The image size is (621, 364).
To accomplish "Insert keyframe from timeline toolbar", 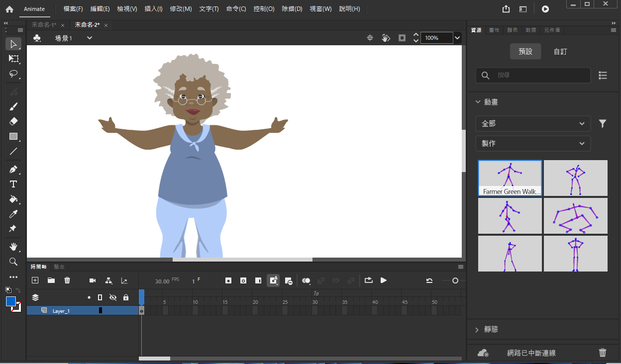I will tap(228, 280).
